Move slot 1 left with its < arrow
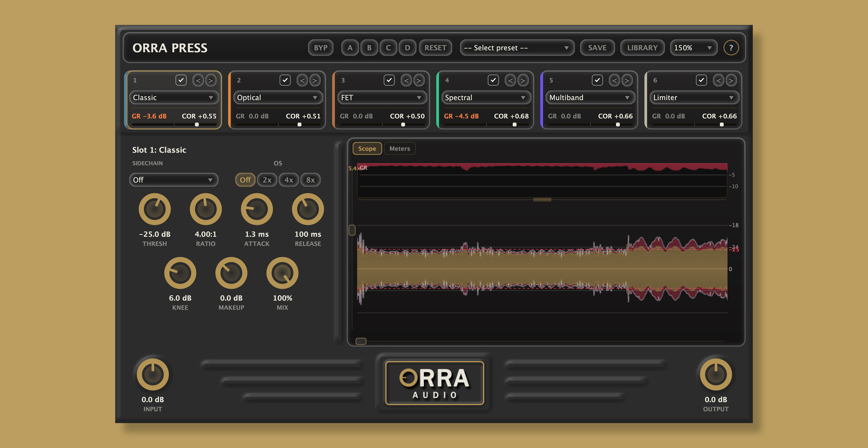868x448 pixels. tap(198, 80)
